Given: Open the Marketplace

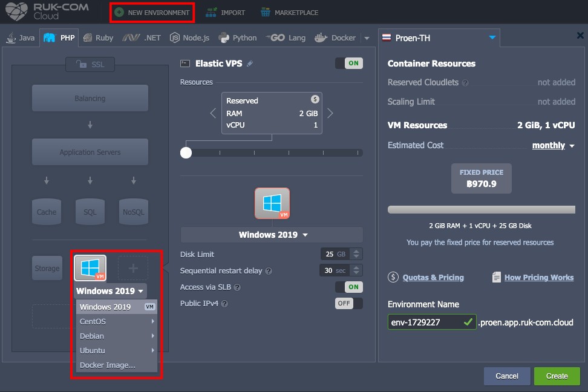Looking at the screenshot, I should click(289, 13).
